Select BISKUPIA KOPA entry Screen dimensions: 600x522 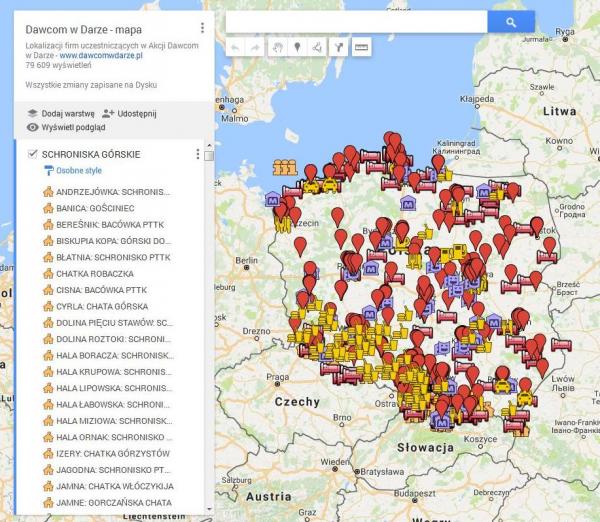point(113,241)
